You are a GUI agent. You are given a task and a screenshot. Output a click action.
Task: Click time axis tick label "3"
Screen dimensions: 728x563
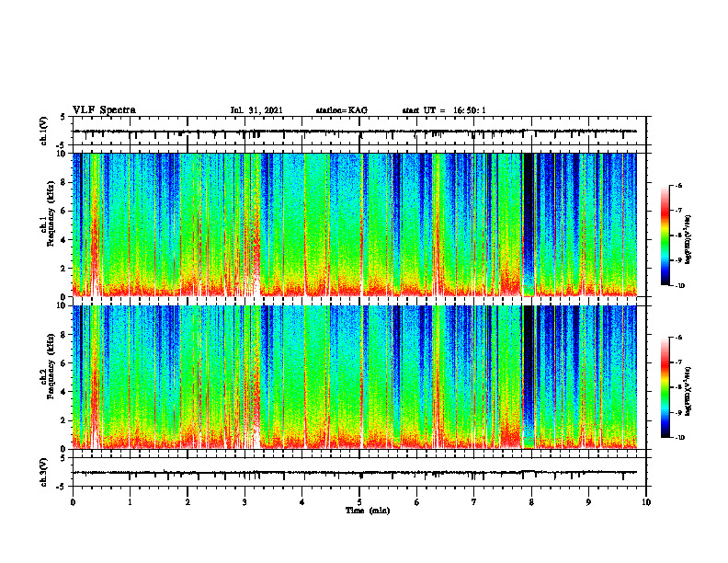245,502
